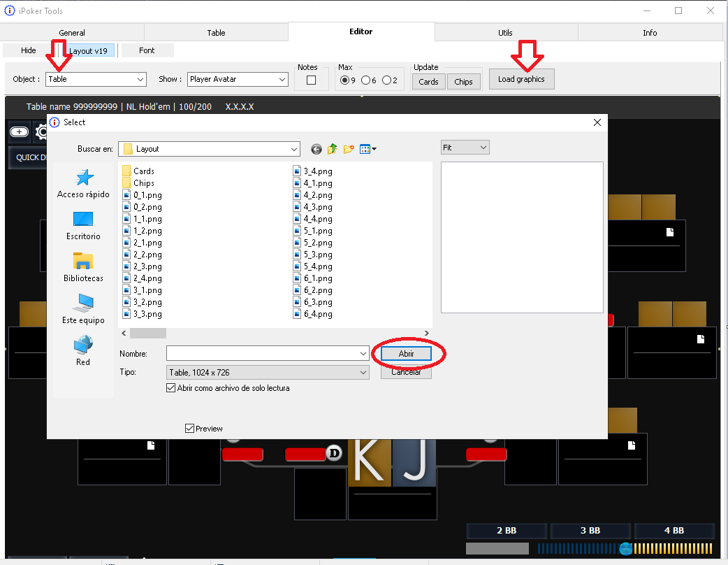Click the 4 BB bet button
The image size is (728, 565).
(674, 531)
